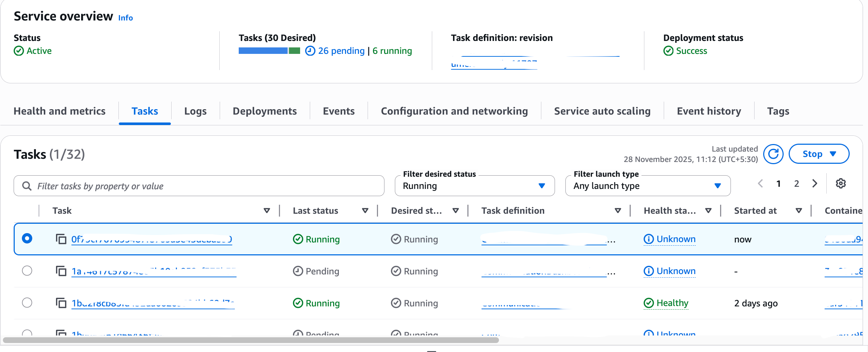Viewport: 868px width, 352px height.
Task: Go to next page of tasks
Action: (x=814, y=184)
